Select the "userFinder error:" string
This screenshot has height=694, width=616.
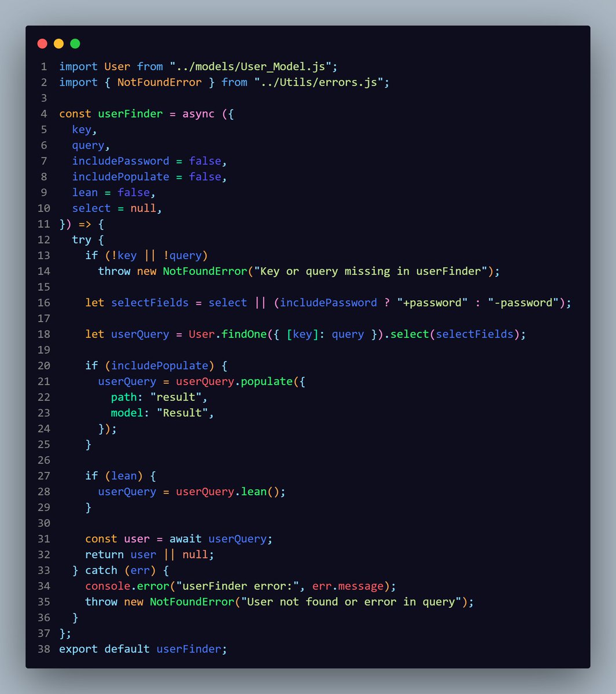tap(237, 586)
